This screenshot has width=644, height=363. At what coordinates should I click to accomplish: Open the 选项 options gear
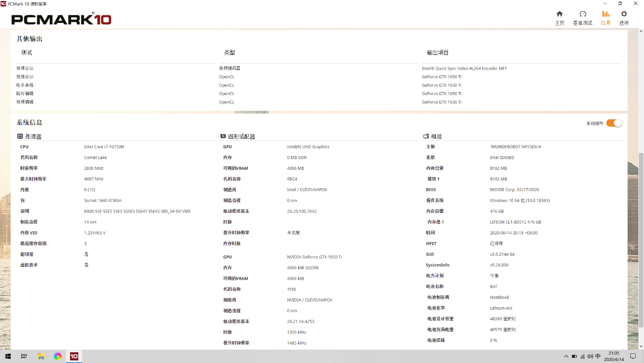[x=624, y=18]
